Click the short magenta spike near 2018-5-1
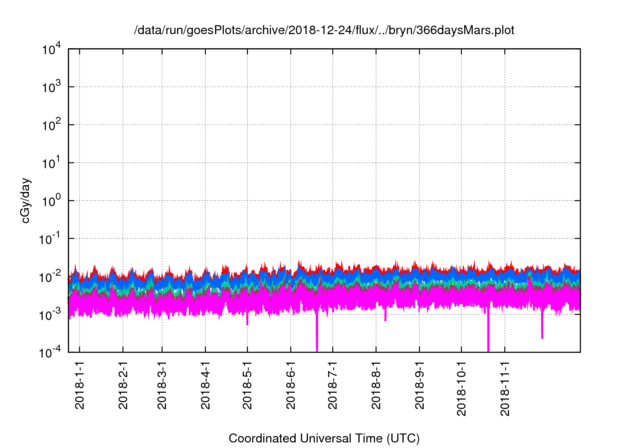The image size is (640, 448). pyautogui.click(x=248, y=320)
